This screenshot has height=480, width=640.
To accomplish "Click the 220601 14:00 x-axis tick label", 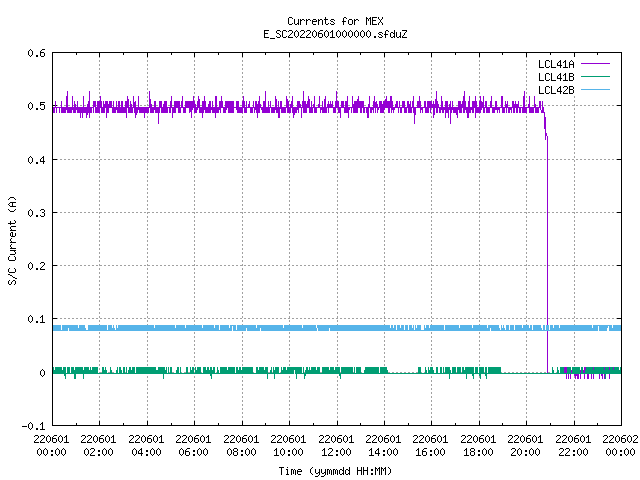I will (x=383, y=446).
